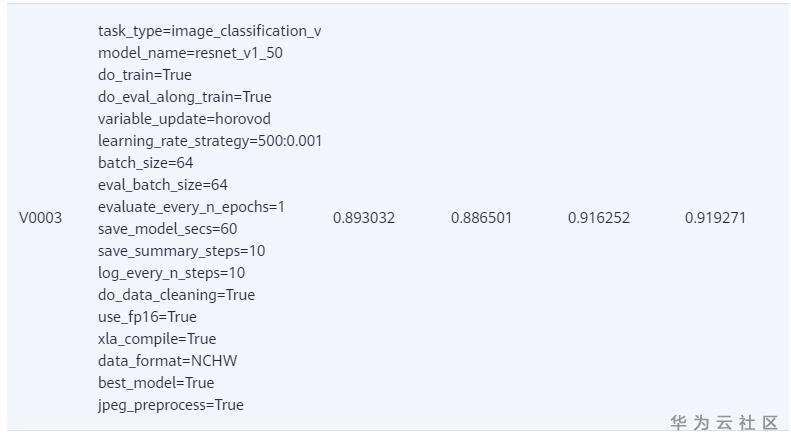Click the model_name=resnet_v1_50 text

190,53
